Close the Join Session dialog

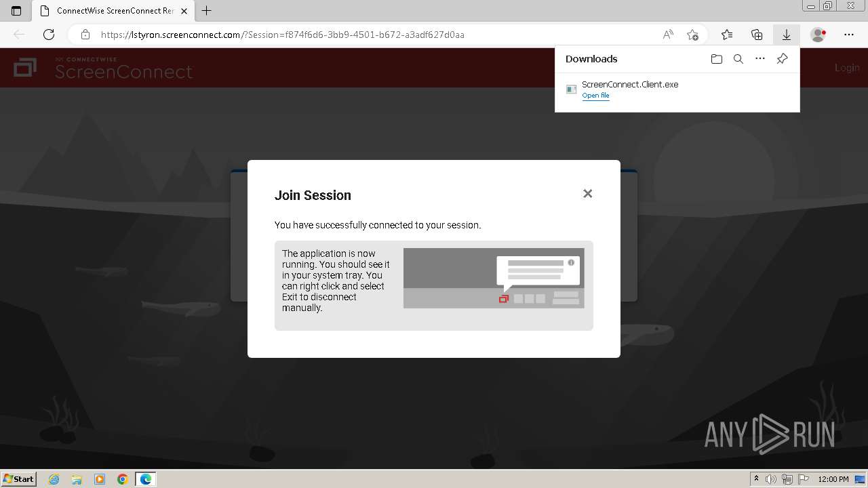[x=587, y=194]
